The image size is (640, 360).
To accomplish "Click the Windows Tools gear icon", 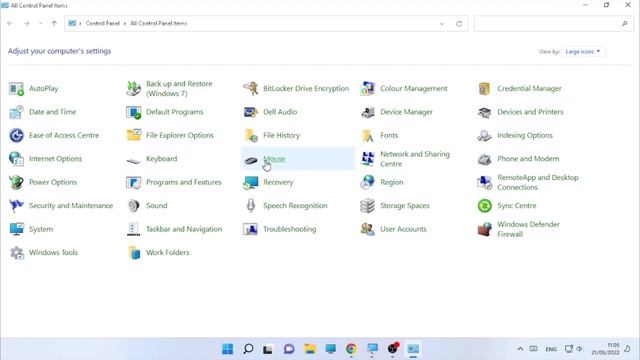I will tap(16, 252).
